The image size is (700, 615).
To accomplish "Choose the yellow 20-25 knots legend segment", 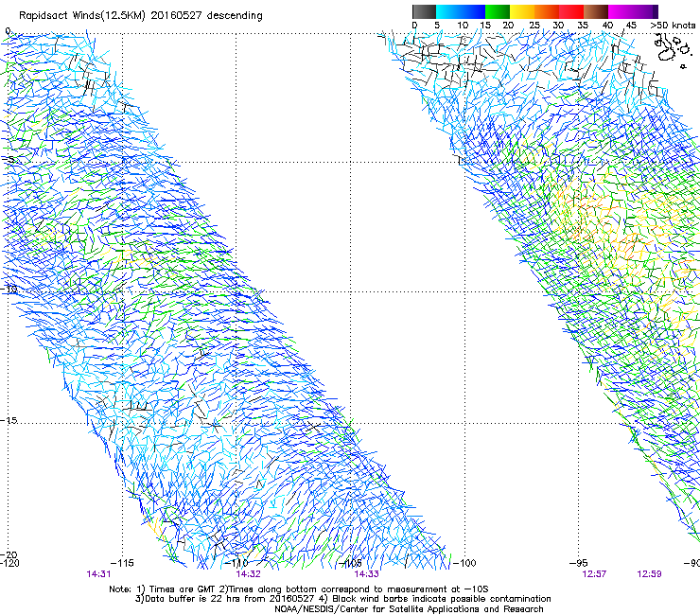I will click(x=522, y=11).
